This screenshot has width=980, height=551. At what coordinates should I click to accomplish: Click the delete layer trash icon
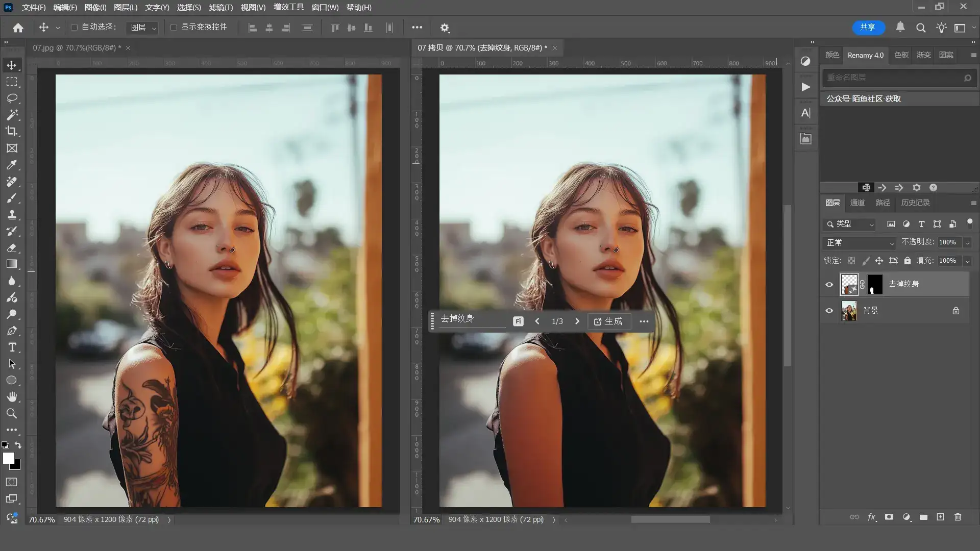click(x=958, y=517)
